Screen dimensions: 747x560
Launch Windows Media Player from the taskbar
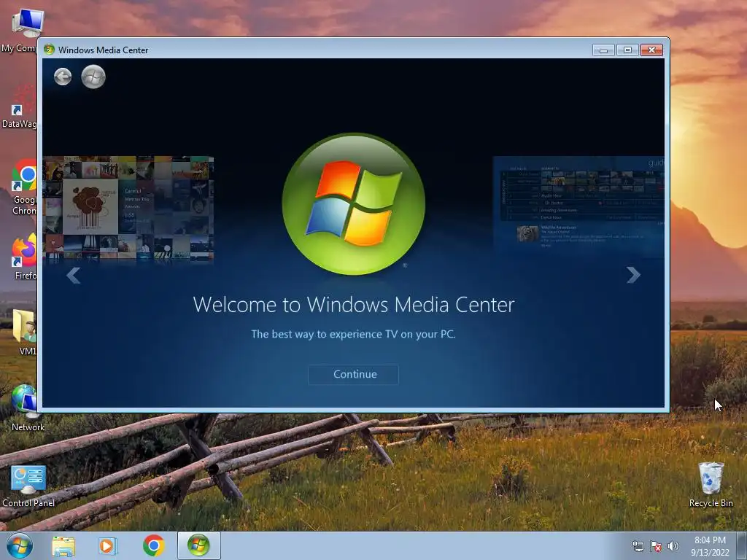pyautogui.click(x=108, y=546)
